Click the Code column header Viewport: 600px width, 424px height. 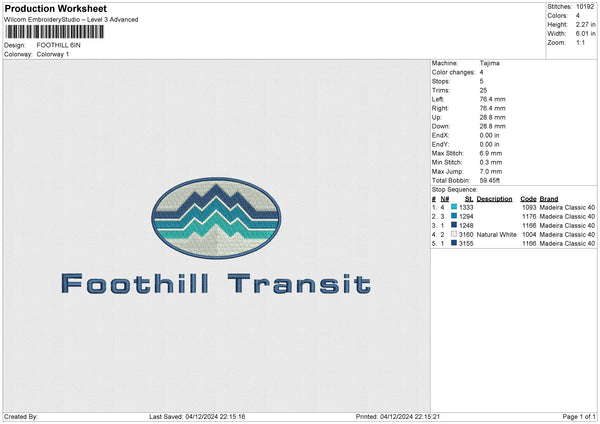(x=528, y=198)
